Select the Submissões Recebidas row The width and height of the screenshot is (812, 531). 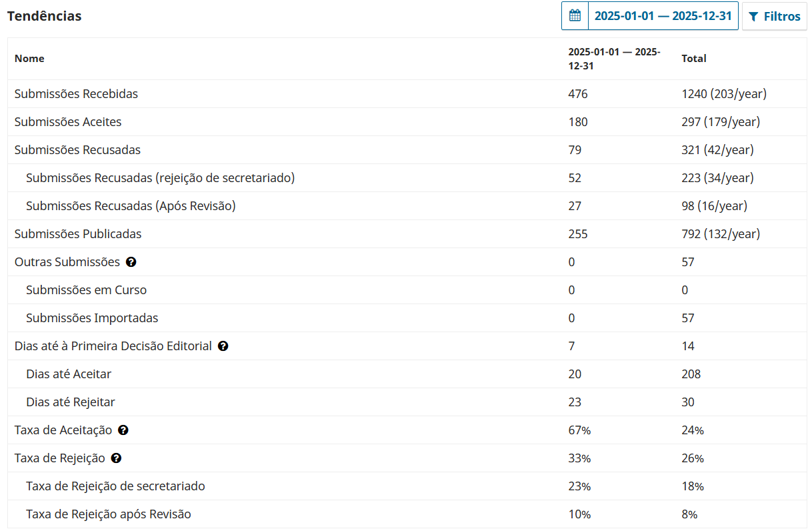407,94
